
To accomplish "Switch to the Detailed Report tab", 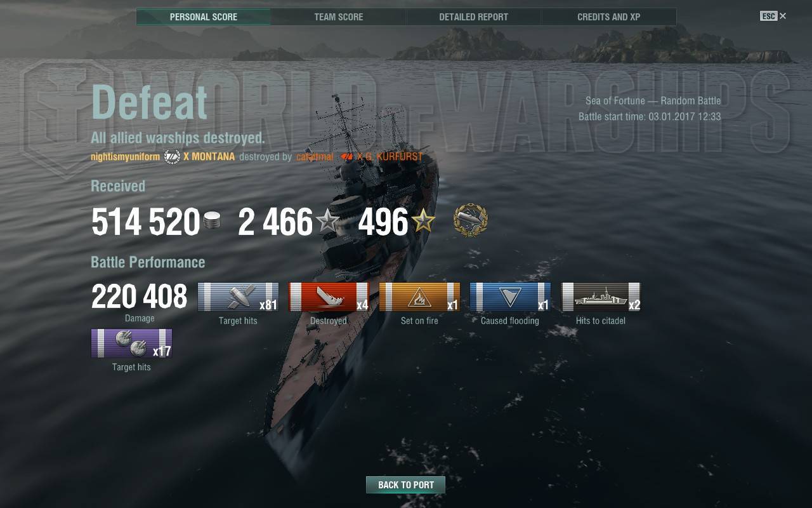I will 474,17.
